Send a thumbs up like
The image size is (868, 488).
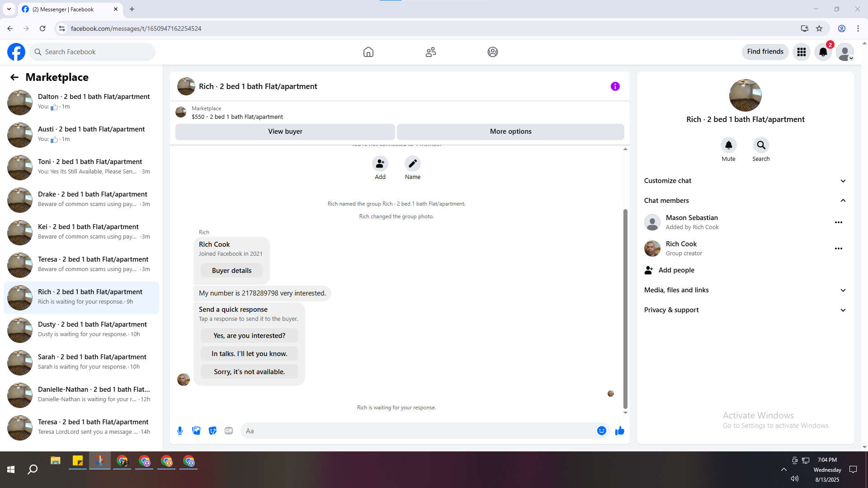tap(619, 431)
